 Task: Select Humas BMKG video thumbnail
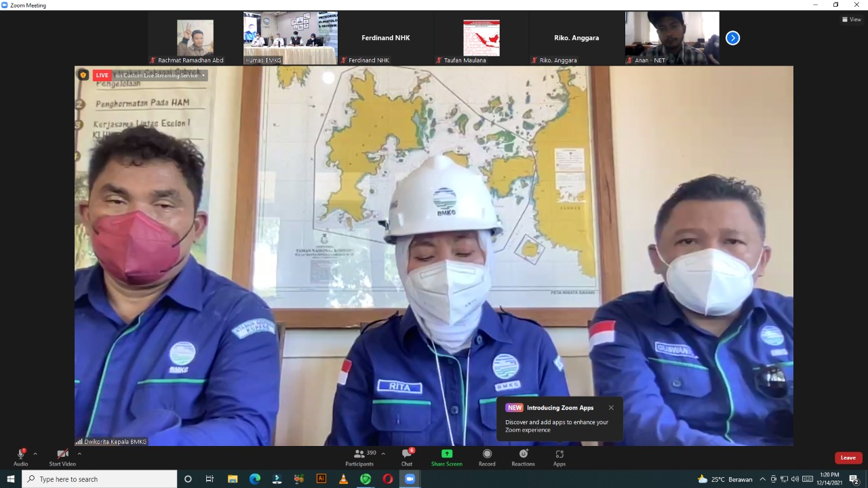click(x=290, y=38)
